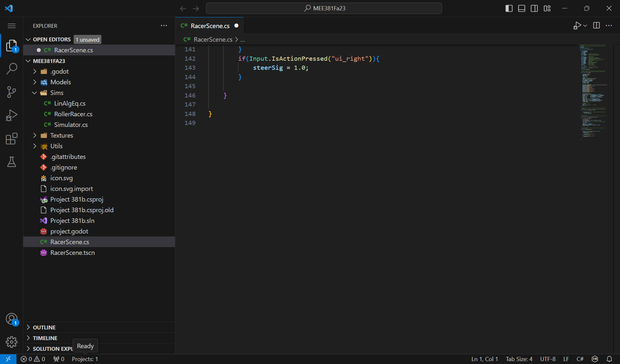Toggle the primary side bar layout icon
The image size is (620, 364).
point(509,8)
